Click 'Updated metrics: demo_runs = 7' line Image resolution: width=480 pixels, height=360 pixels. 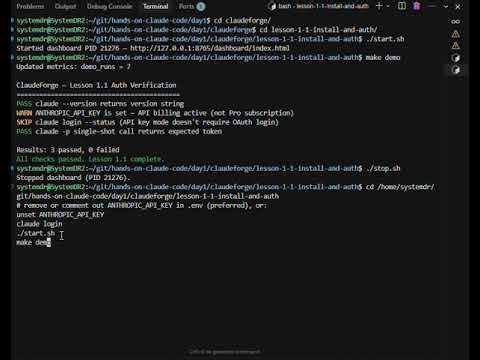[x=73, y=67]
